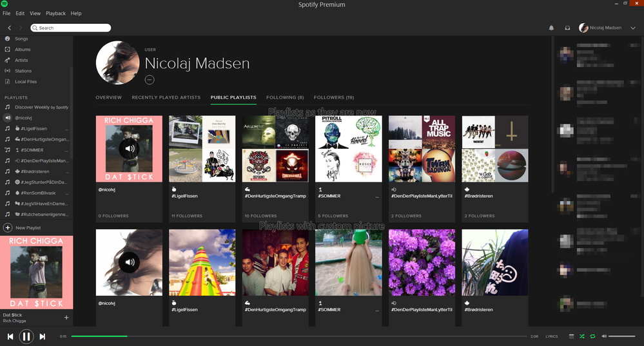The image size is (644, 346).
Task: Open the #DenDerPlaylisteManLytterTil mosaic cover
Action: 422,149
